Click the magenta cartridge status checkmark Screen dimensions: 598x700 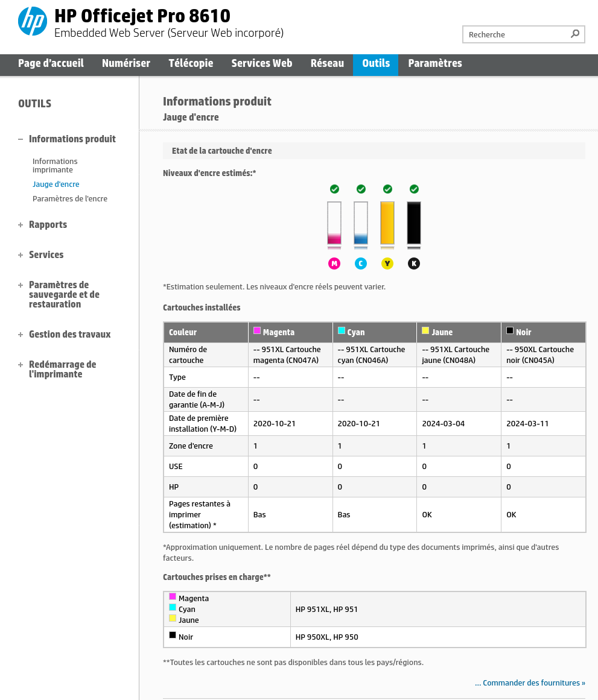[334, 189]
